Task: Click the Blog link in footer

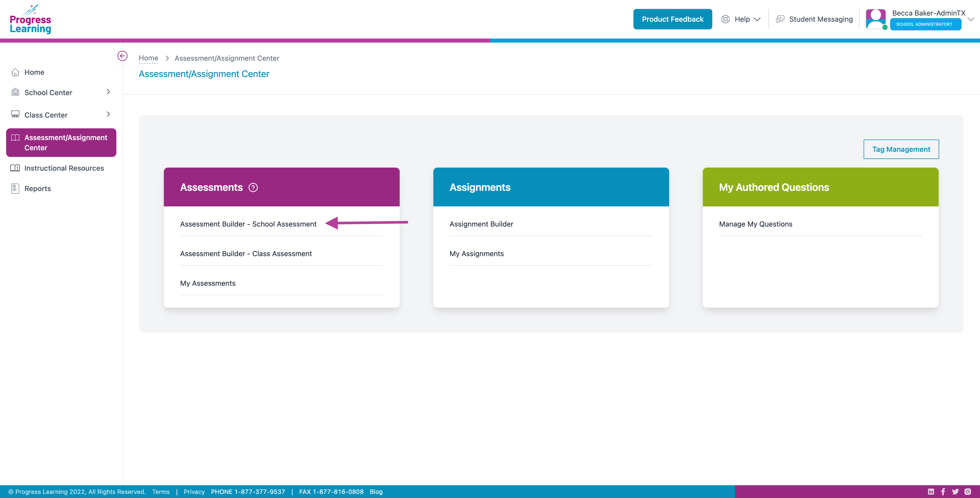Action: (x=376, y=492)
